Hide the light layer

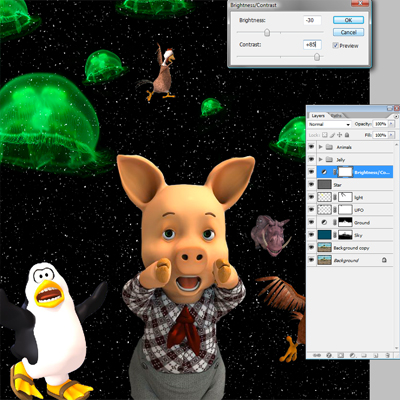(311, 197)
